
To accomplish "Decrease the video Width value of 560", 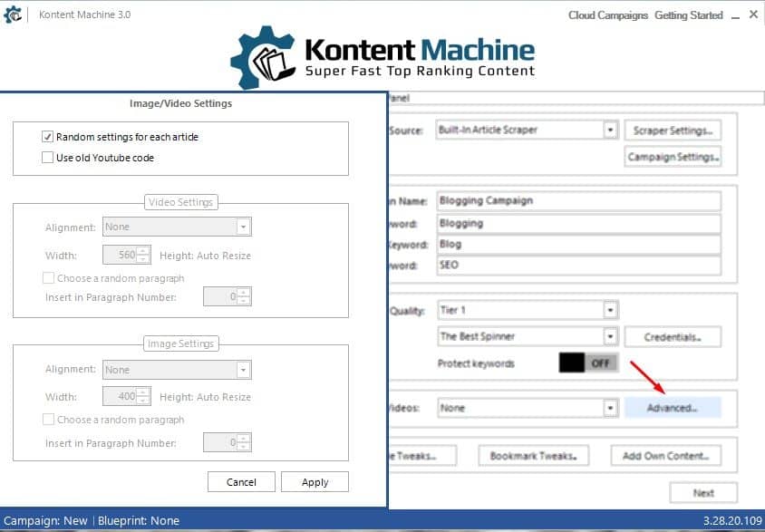I will point(143,259).
